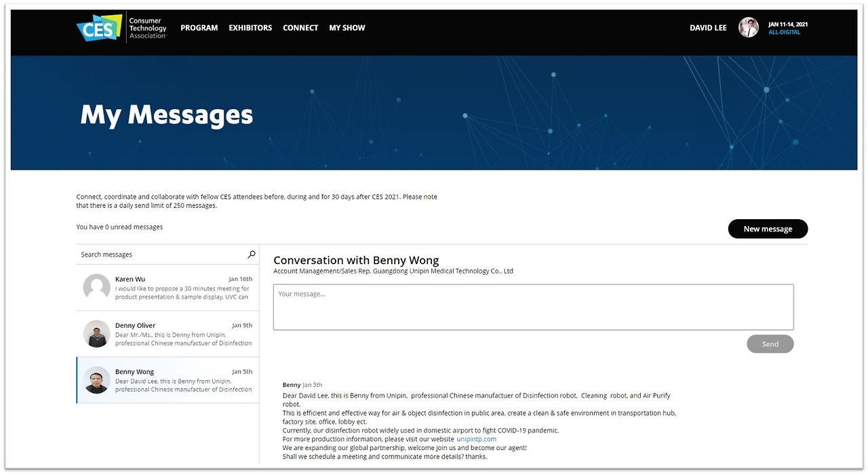
Task: Open the MY SHOW menu
Action: pos(347,28)
